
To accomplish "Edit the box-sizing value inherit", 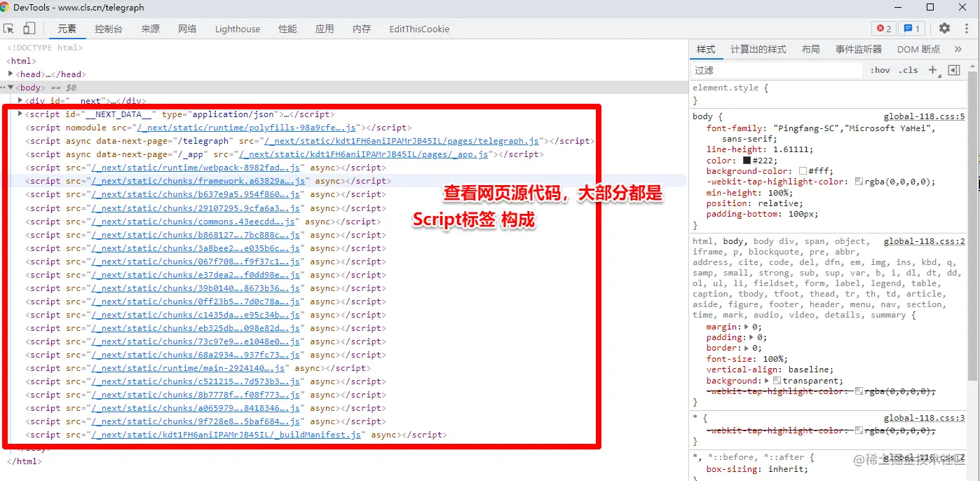I will (x=787, y=469).
